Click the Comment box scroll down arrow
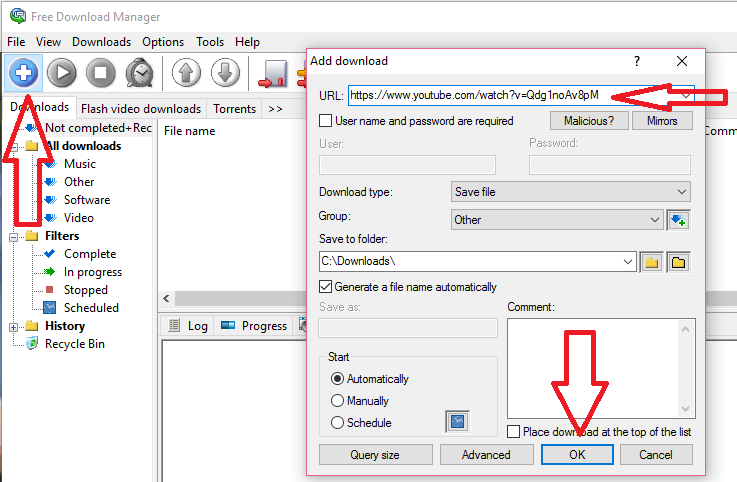The width and height of the screenshot is (737, 482). (685, 409)
